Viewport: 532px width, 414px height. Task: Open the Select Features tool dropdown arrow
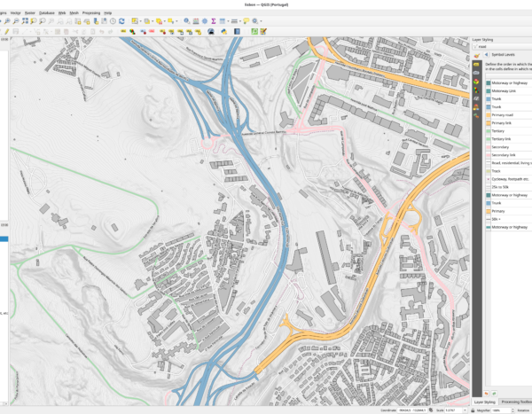click(x=140, y=21)
